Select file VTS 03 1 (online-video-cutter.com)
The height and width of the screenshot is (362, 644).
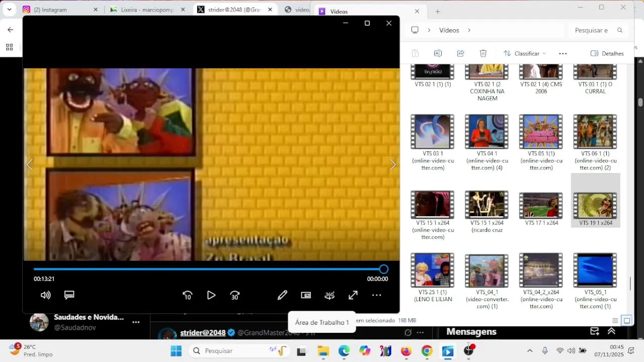[x=432, y=142]
